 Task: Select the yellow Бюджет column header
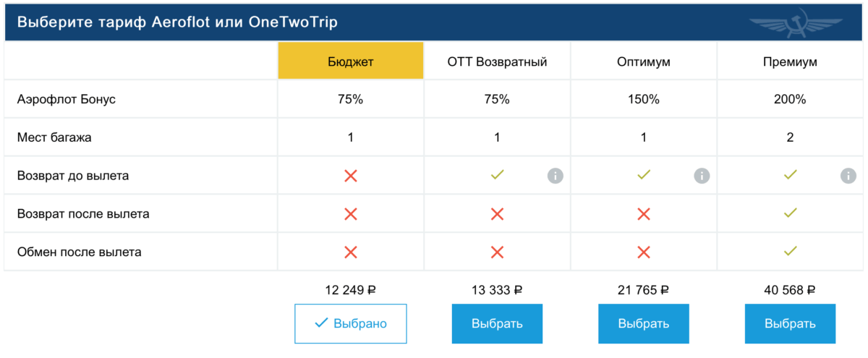point(351,61)
